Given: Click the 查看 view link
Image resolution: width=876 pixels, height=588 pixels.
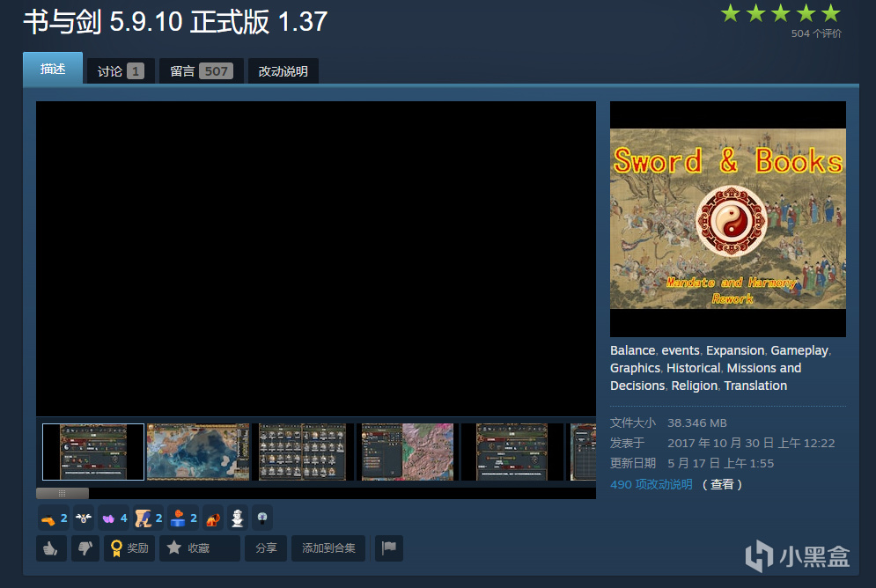Looking at the screenshot, I should pos(722,484).
